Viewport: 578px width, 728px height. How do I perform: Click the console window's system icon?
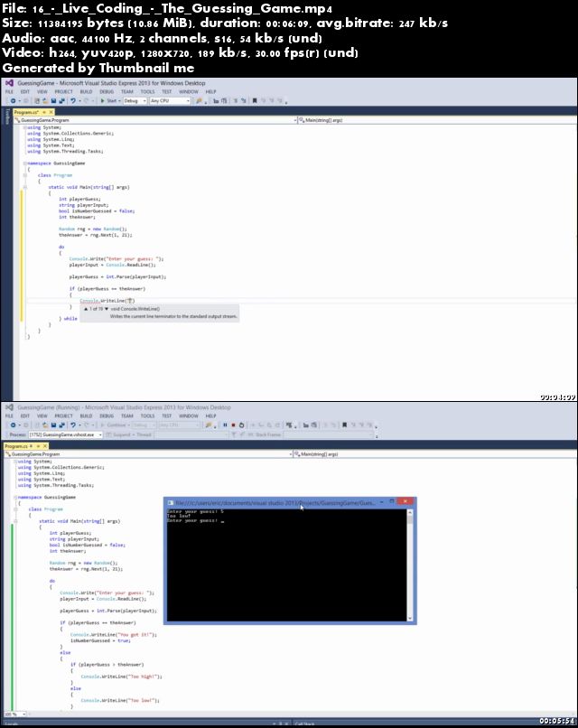tap(171, 502)
